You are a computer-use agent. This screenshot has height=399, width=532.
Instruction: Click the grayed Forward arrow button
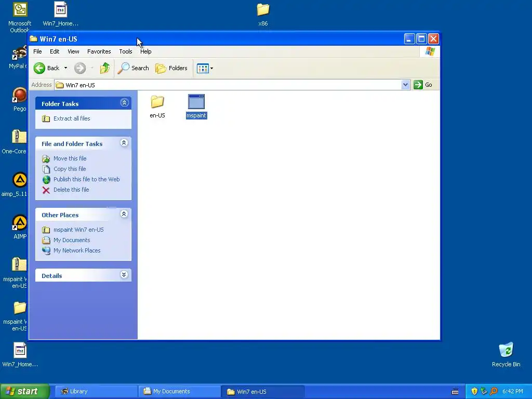(x=80, y=68)
